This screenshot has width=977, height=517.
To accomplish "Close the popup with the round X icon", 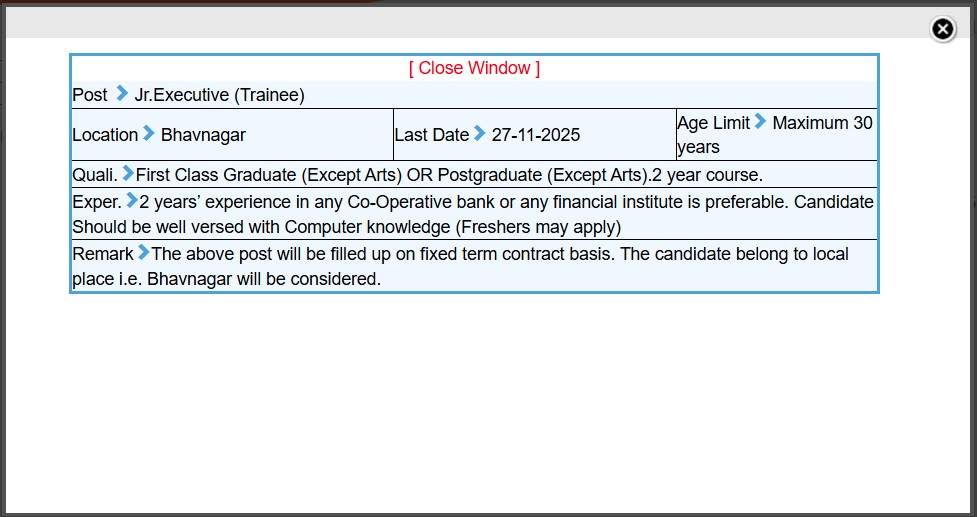I will click(x=943, y=29).
